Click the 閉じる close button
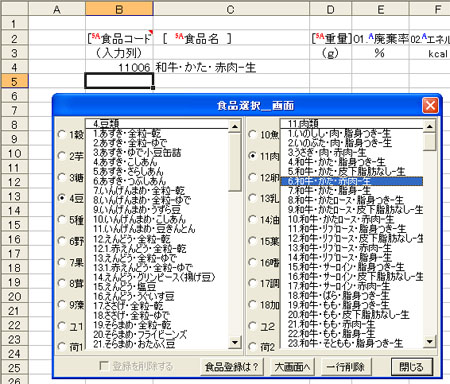The height and width of the screenshot is (384, 450). click(412, 367)
